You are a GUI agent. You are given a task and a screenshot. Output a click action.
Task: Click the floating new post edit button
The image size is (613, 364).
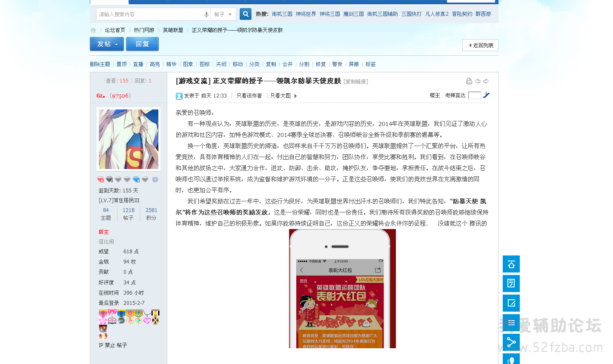tap(511, 303)
